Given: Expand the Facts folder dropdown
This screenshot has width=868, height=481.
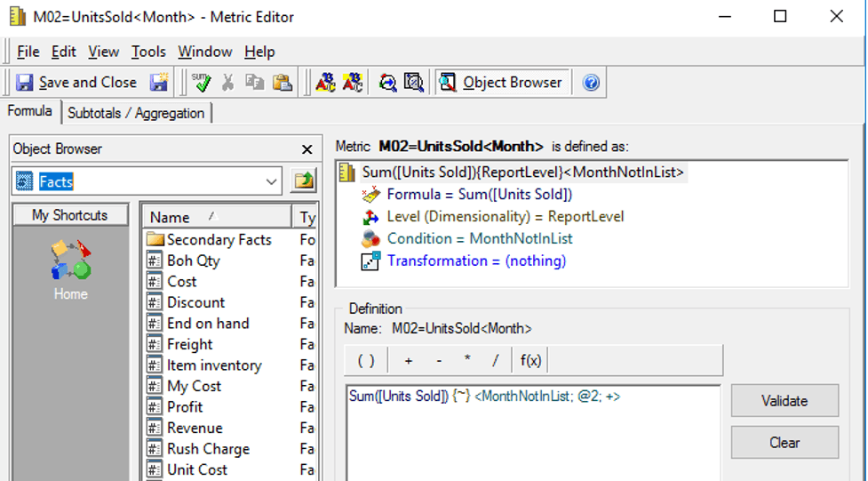Looking at the screenshot, I should pyautogui.click(x=272, y=182).
